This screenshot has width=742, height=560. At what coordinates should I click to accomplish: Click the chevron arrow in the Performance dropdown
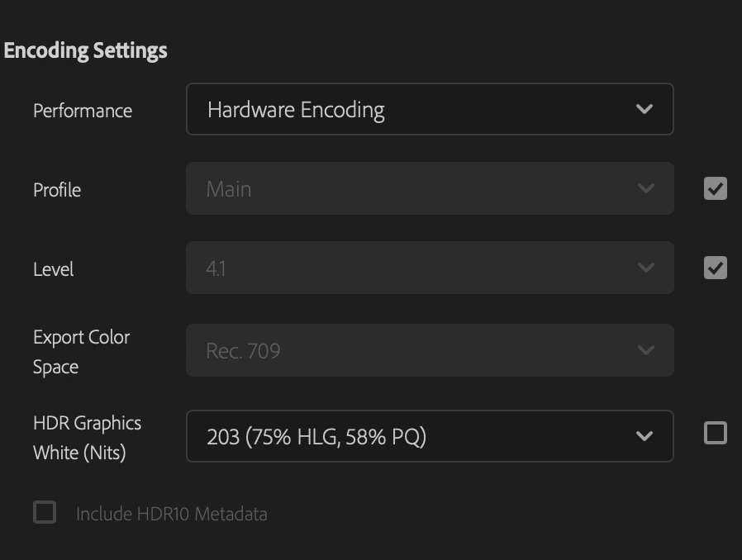pos(644,109)
